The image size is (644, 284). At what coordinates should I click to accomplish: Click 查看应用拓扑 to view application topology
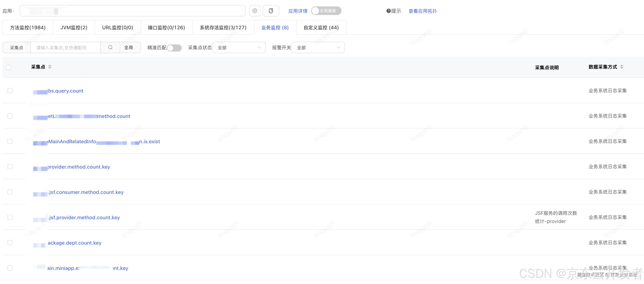coord(422,11)
